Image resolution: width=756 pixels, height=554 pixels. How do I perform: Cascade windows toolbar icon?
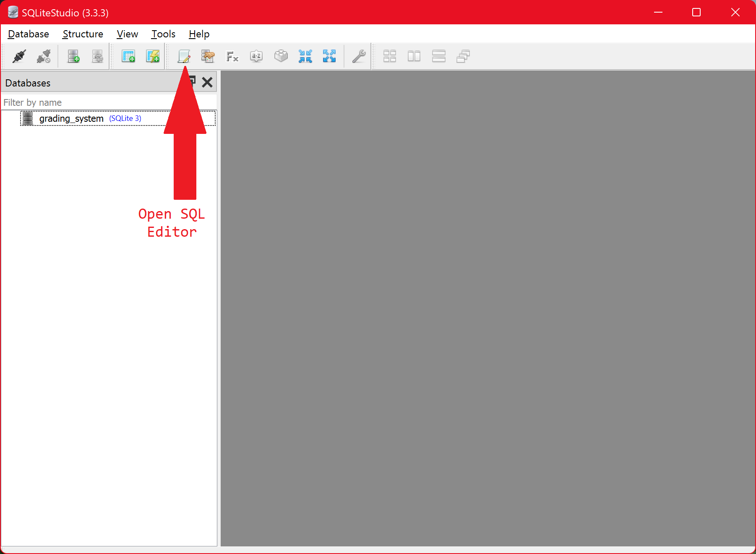[x=463, y=56]
